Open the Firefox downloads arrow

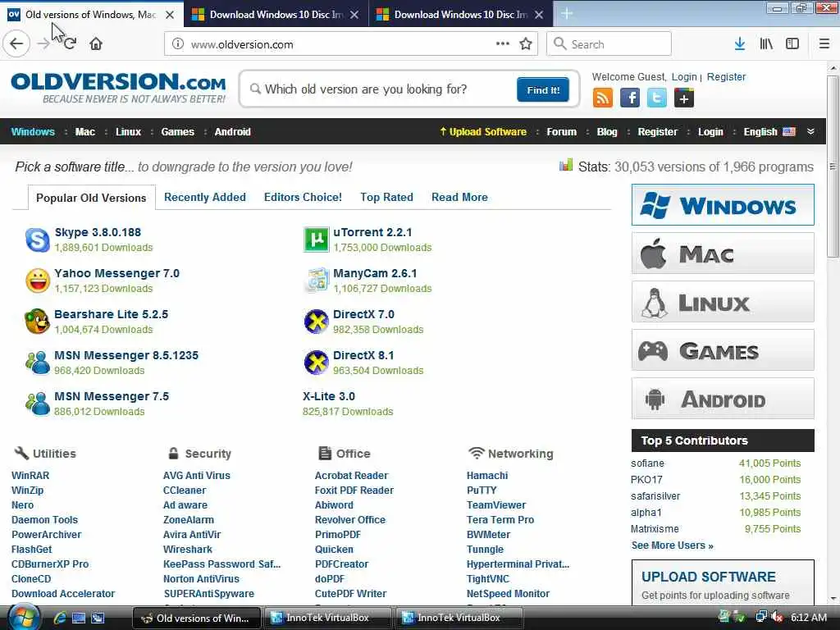[739, 44]
